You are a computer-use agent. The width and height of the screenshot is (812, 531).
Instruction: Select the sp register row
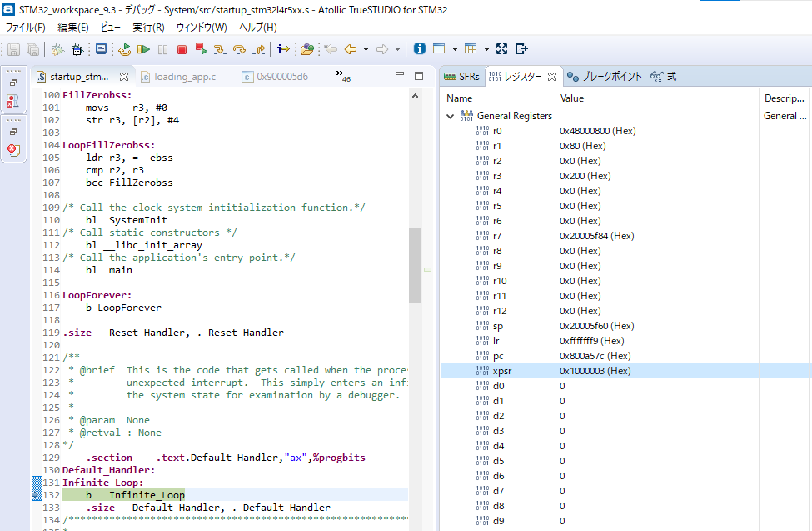626,326
